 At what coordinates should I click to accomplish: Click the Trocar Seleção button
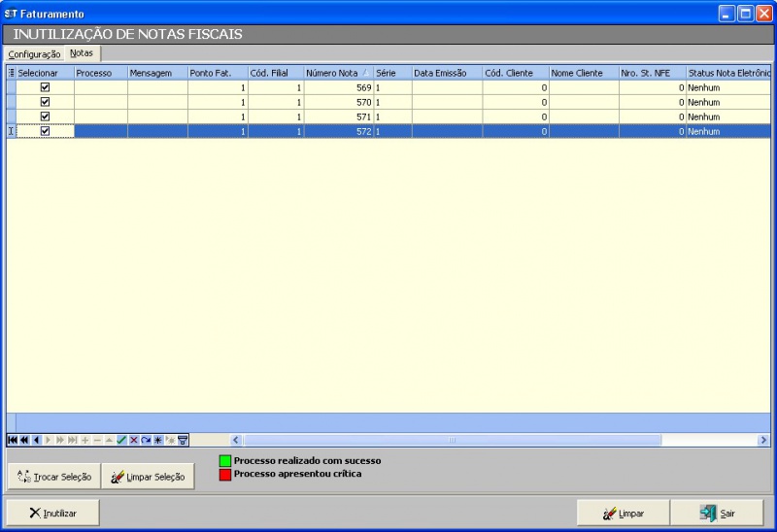click(54, 477)
